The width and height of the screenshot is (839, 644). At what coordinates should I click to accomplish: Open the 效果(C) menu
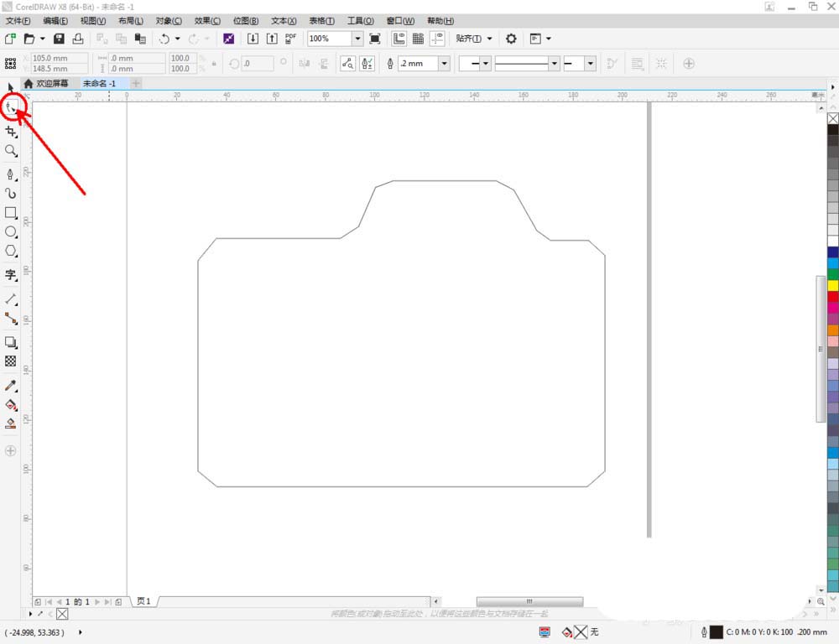[x=207, y=20]
